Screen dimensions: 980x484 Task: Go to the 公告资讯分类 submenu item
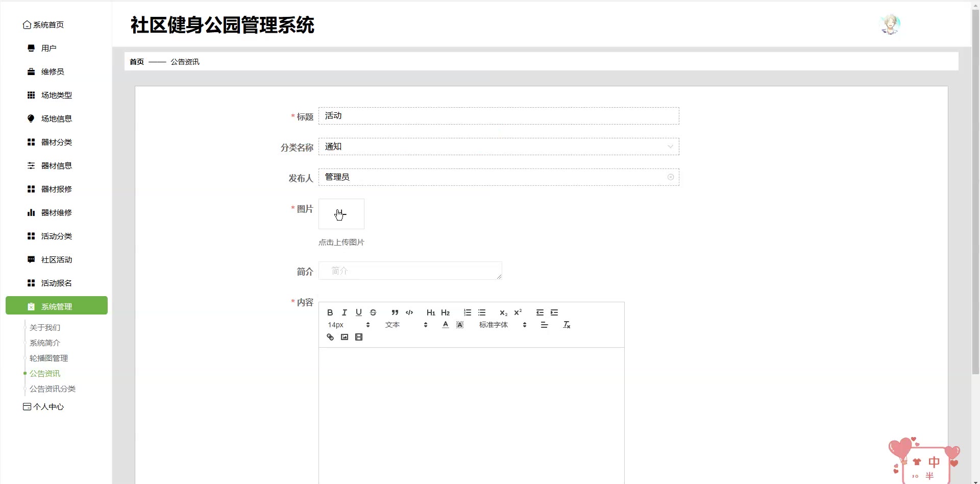53,389
